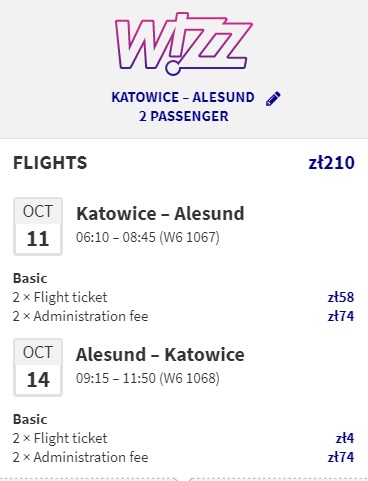Image resolution: width=368 pixels, height=481 pixels.
Task: Click the Wizz Air logo
Action: [184, 44]
